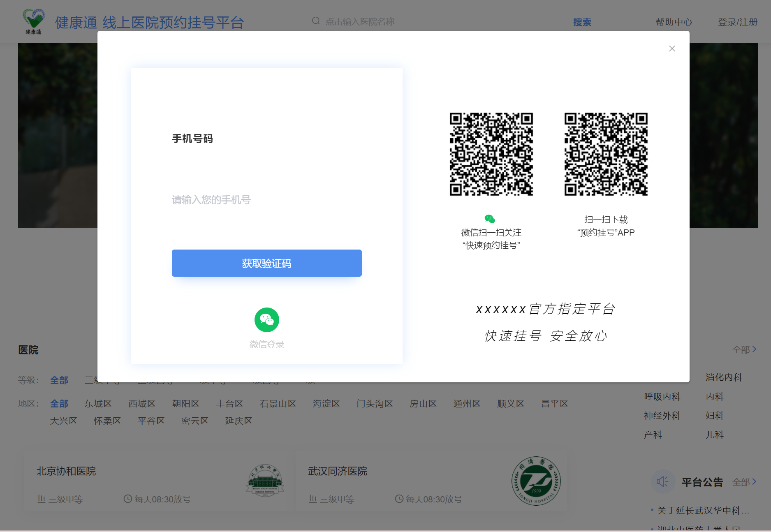Click the 健康通 logo icon
Viewport: 771px width, 532px height.
[34, 21]
